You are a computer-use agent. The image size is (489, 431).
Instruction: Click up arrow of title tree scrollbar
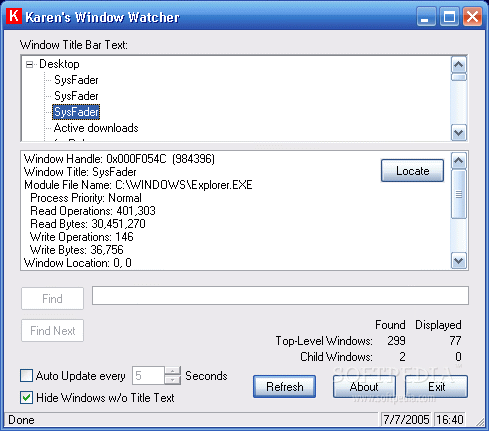459,65
